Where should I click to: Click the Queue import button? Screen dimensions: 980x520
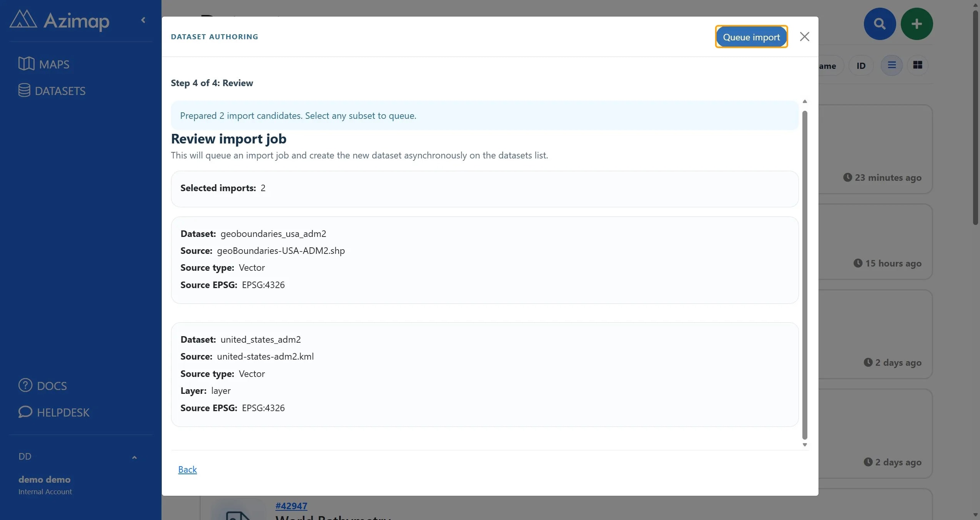tap(751, 37)
